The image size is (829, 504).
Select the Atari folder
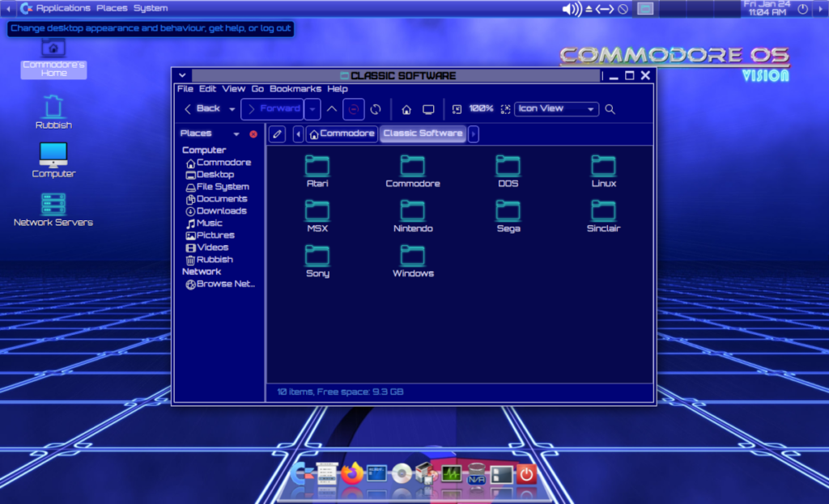pyautogui.click(x=317, y=171)
